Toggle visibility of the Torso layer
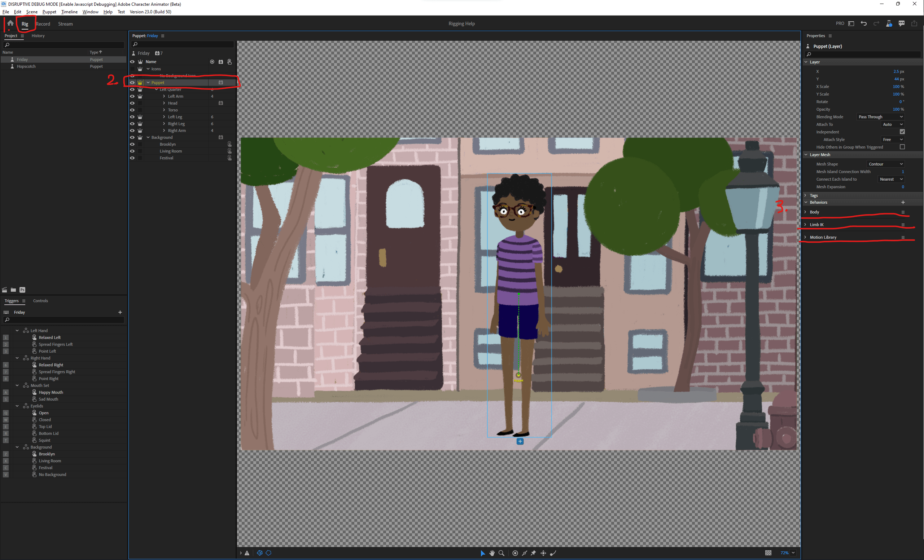Viewport: 924px width, 560px height. click(x=132, y=110)
